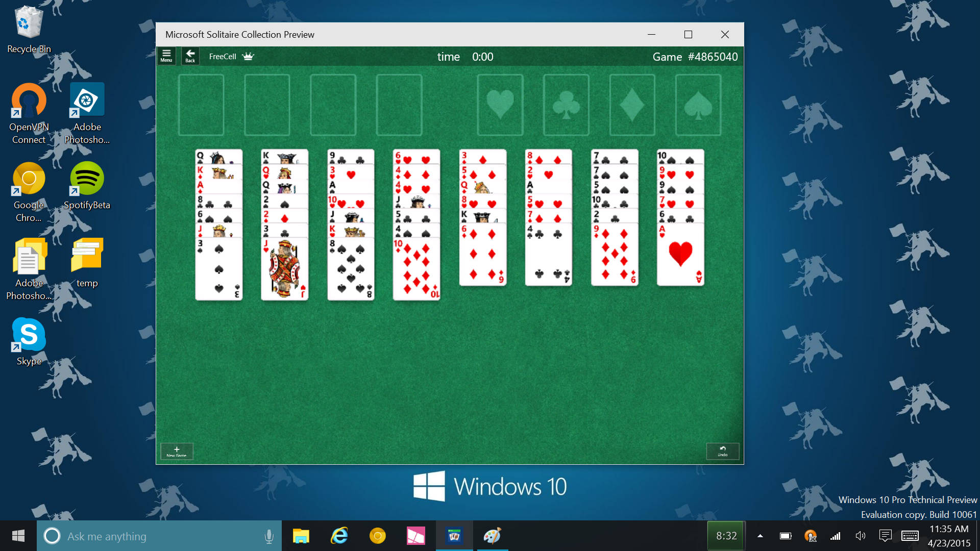Select the FreeCell tab label
The image size is (980, 551).
tap(222, 56)
